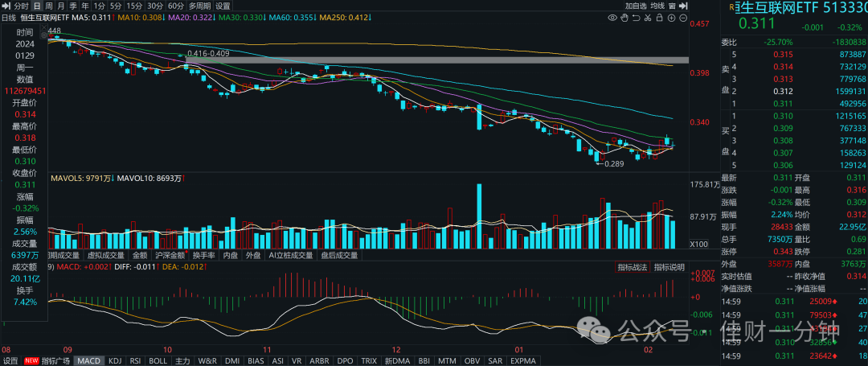Viewport: 868px width, 366px height.
Task: Select the 换手率 turnover rate tab
Action: [203, 255]
